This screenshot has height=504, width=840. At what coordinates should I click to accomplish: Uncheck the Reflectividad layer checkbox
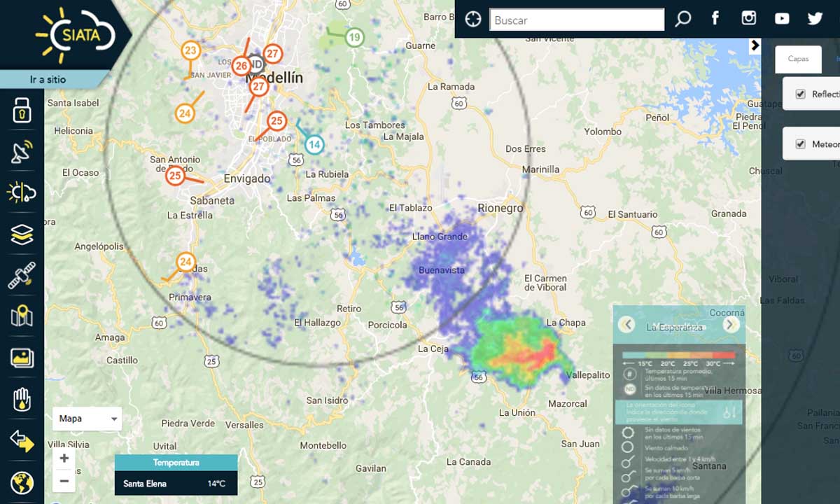pos(801,94)
